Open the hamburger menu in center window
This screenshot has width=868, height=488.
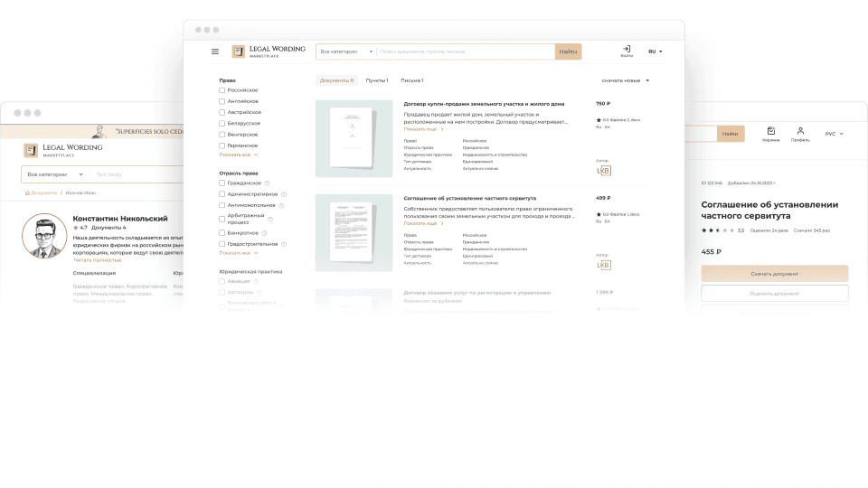[215, 52]
